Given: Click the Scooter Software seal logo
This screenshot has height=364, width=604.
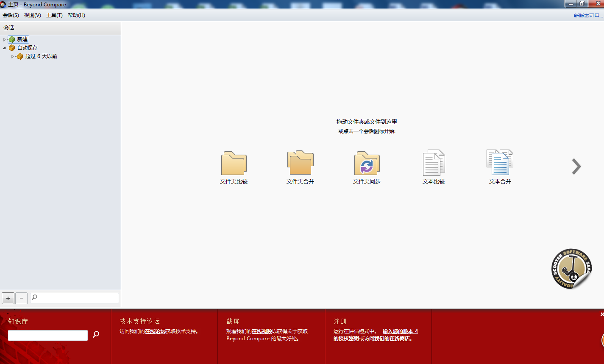Looking at the screenshot, I should (571, 269).
